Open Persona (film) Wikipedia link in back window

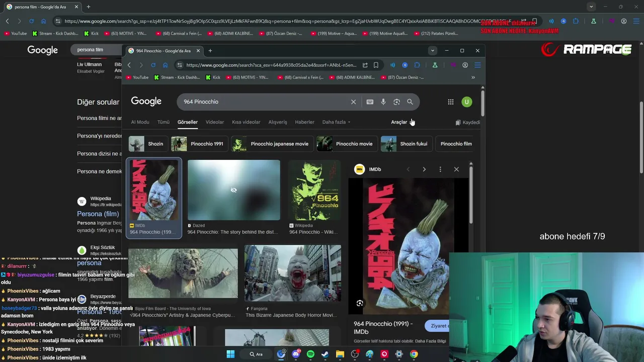[98, 214]
